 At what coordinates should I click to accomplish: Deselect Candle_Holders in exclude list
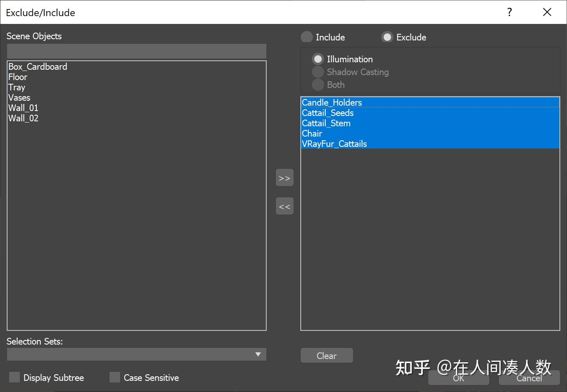332,102
